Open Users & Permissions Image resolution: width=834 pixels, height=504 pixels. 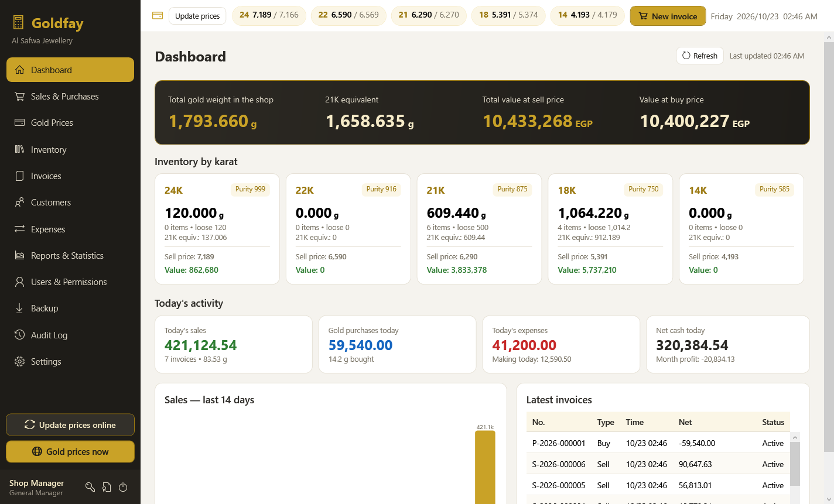click(x=70, y=282)
